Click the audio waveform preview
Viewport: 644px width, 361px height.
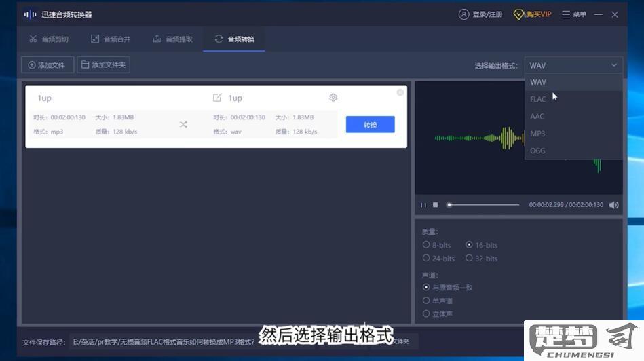coord(518,138)
